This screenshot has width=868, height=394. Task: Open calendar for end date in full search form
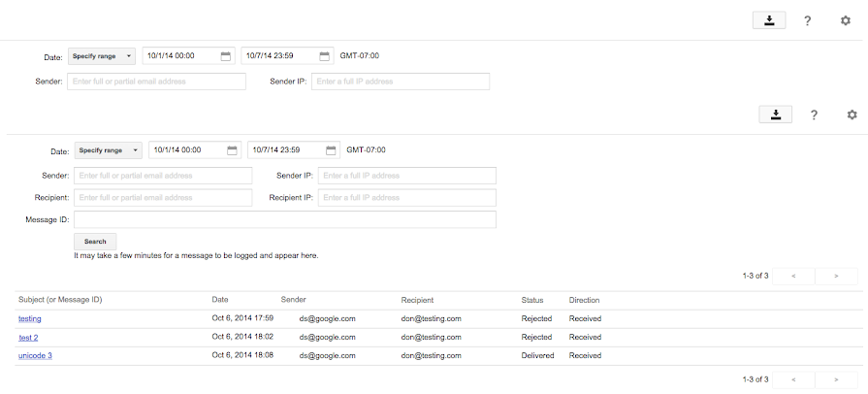click(x=331, y=150)
